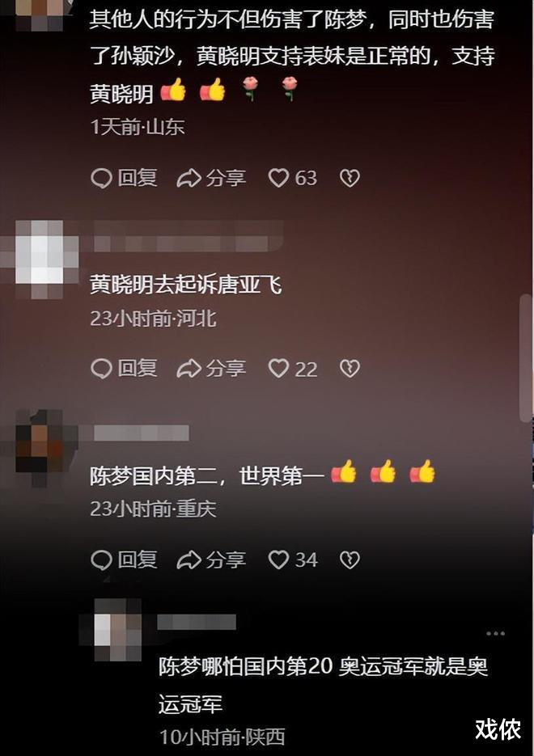
Task: Click the vertical scrollbar on the right edge
Action: click(525, 358)
